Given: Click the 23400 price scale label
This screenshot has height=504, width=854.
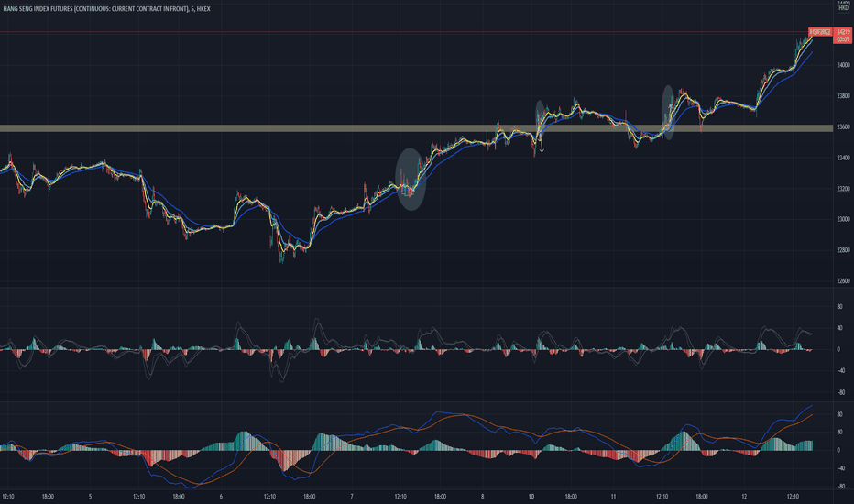Looking at the screenshot, I should 843,158.
